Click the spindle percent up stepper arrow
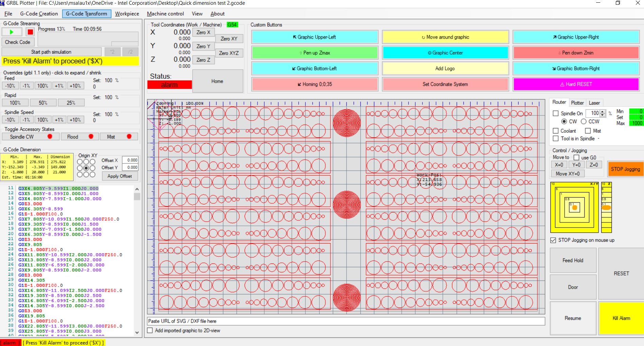The width and height of the screenshot is (644, 346). 602,112
